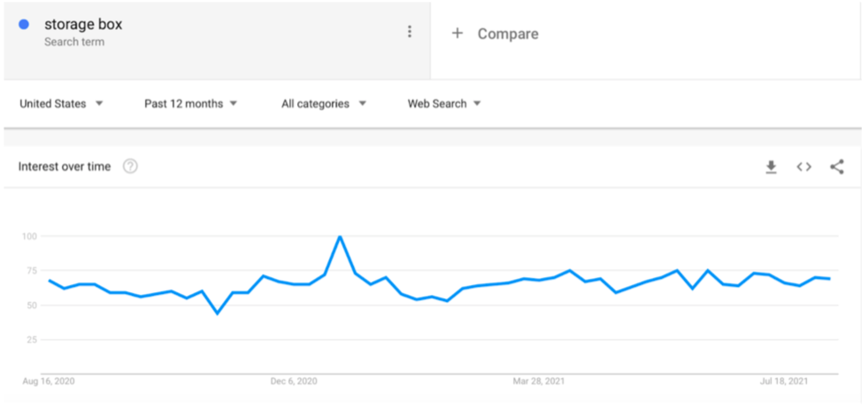Download the interest over time data
This screenshot has width=868, height=409.
point(771,166)
